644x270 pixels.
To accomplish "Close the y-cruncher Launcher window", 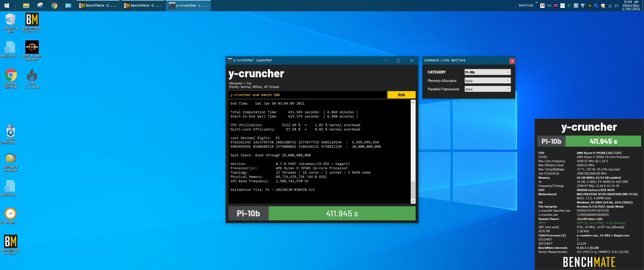I will click(411, 60).
